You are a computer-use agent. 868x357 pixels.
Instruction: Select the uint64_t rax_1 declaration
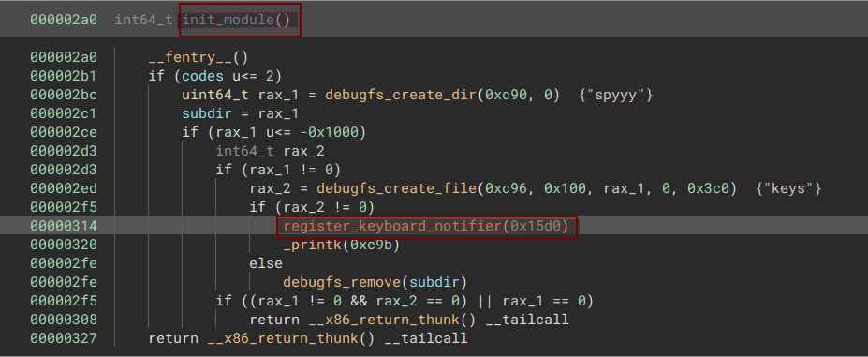point(241,95)
